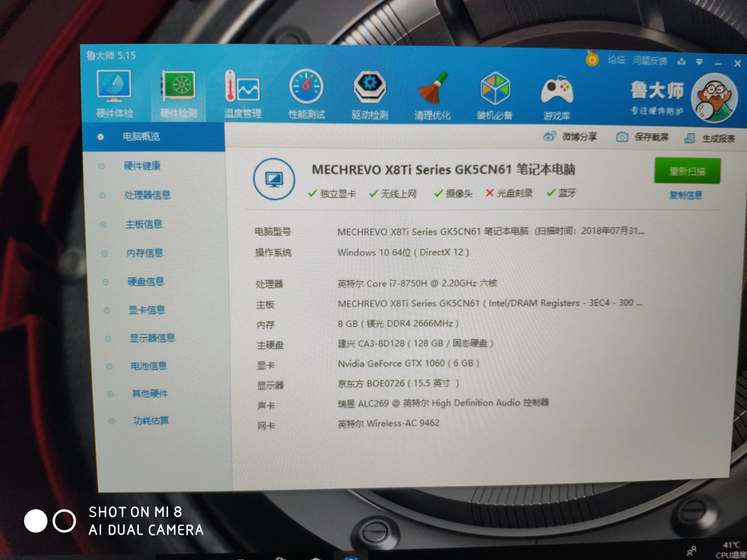Open 电池信息 in the sidebar
The height and width of the screenshot is (560, 747).
[148, 366]
